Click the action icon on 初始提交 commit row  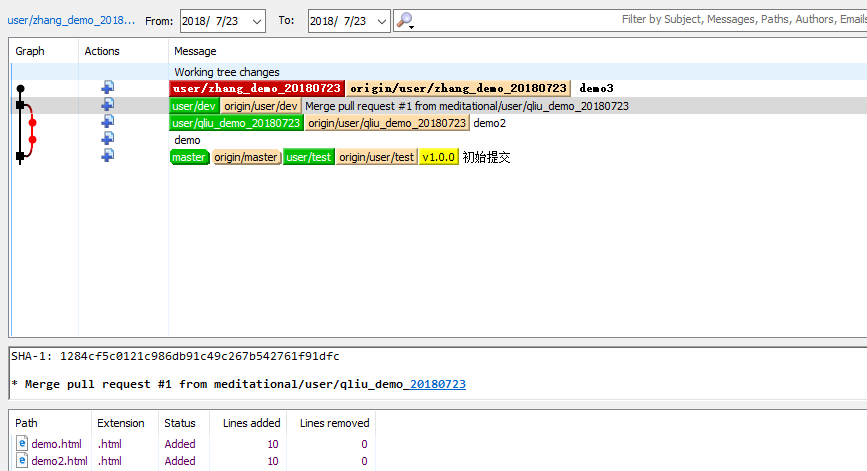tap(107, 156)
